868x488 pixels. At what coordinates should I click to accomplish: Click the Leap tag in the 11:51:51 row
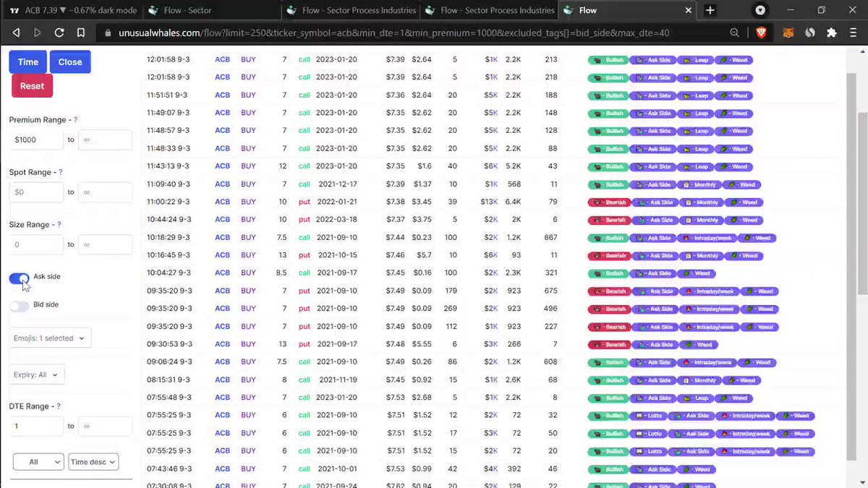tap(697, 96)
